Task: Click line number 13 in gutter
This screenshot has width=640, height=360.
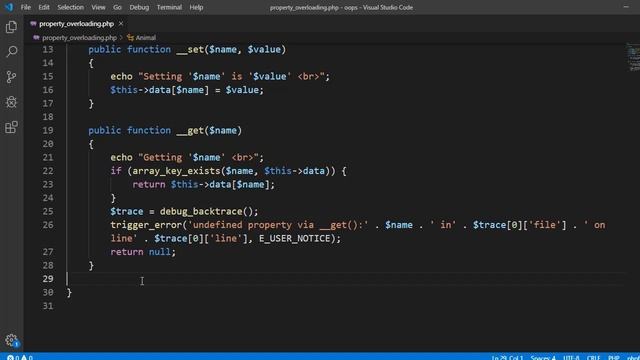Action: (48, 49)
